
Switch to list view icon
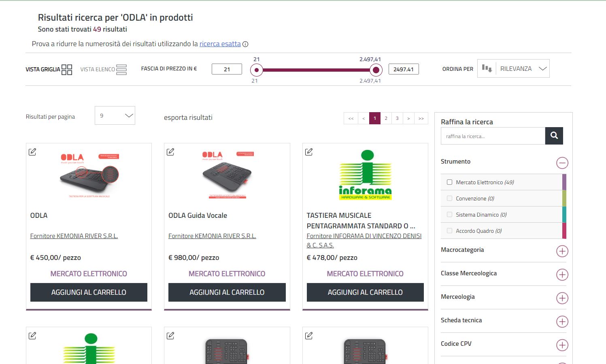click(x=121, y=70)
